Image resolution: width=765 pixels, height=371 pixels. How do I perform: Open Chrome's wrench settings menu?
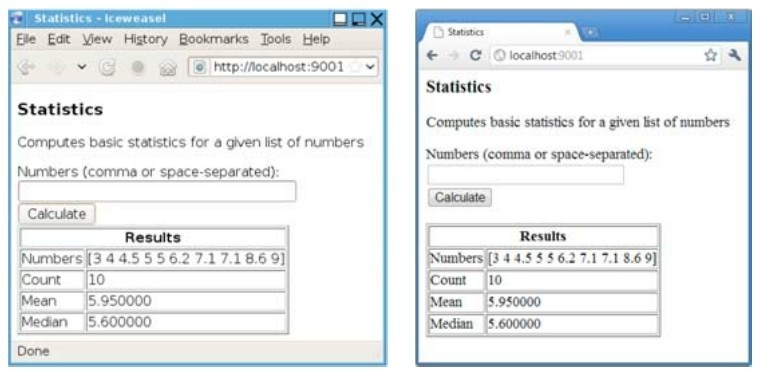[x=734, y=55]
